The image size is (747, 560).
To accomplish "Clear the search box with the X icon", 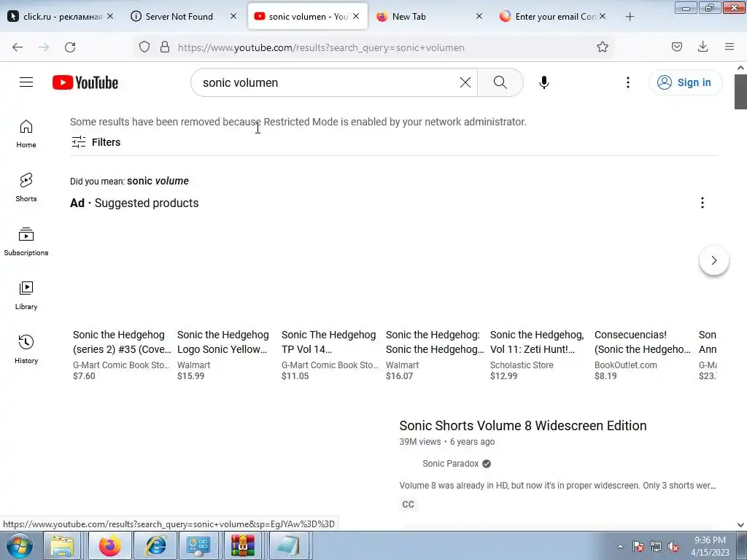I will (465, 82).
